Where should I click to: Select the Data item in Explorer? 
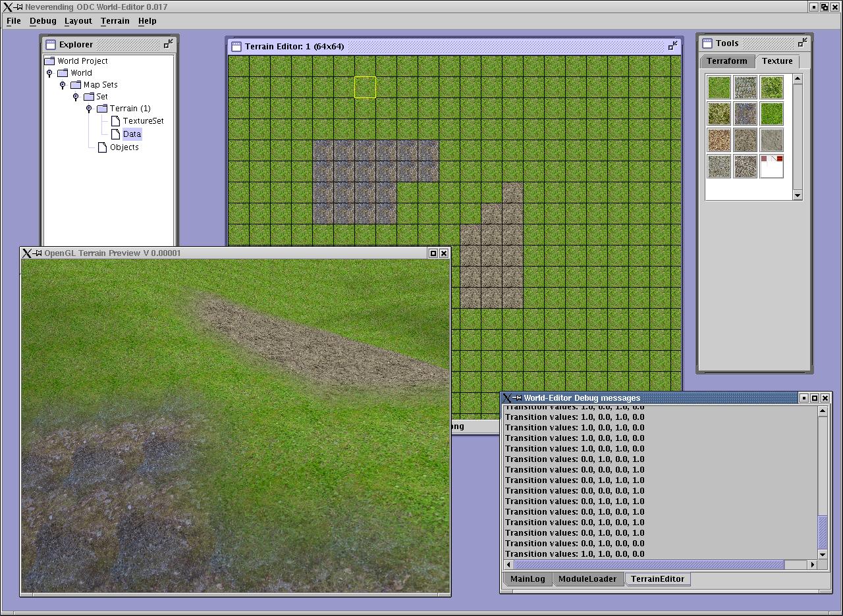click(x=132, y=134)
